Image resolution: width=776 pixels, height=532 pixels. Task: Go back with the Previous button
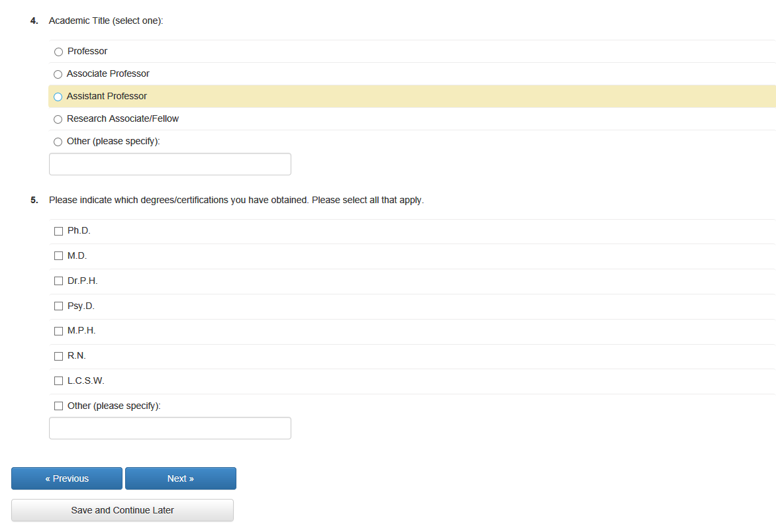click(x=67, y=478)
